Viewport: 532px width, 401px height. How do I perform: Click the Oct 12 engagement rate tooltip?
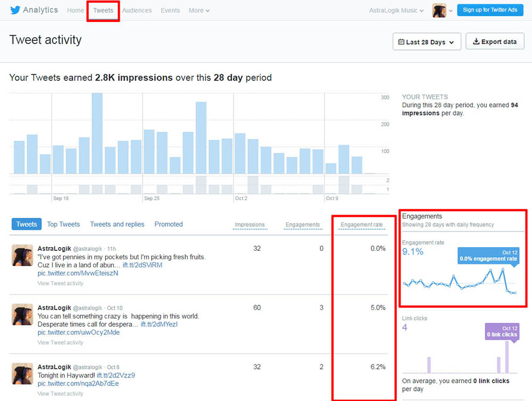488,256
